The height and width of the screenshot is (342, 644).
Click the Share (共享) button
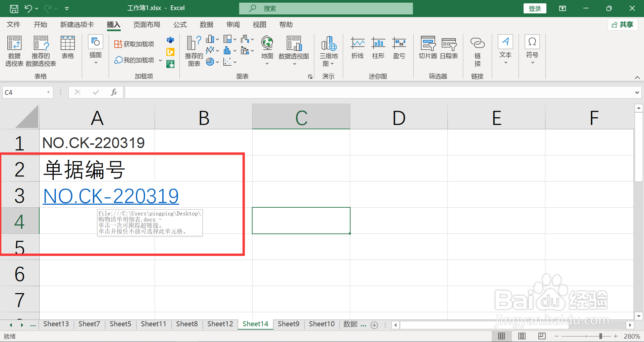pyautogui.click(x=623, y=24)
